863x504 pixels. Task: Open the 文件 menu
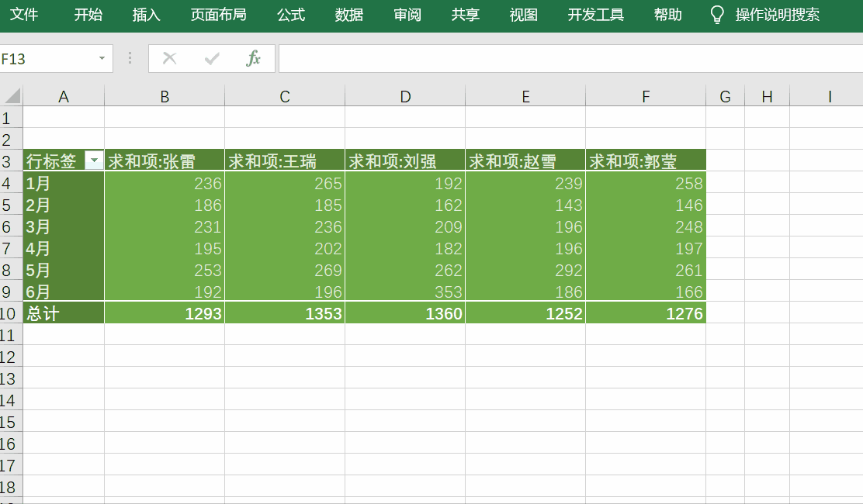click(26, 14)
